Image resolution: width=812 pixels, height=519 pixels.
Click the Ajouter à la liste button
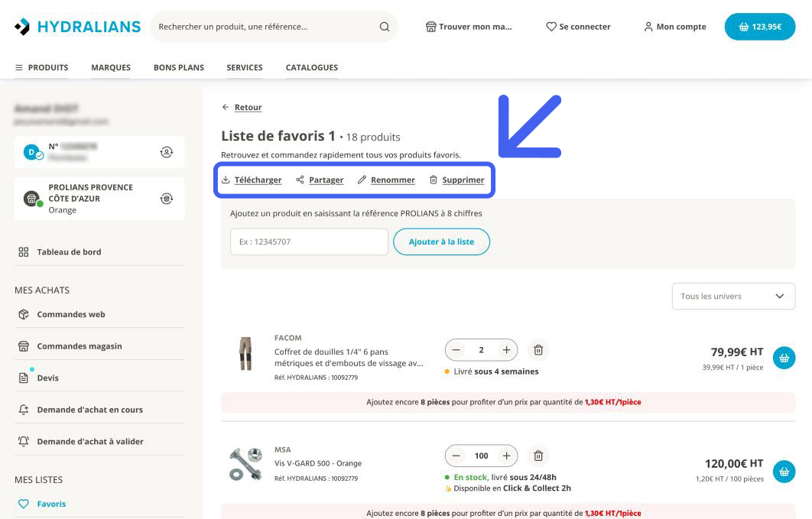pyautogui.click(x=441, y=242)
